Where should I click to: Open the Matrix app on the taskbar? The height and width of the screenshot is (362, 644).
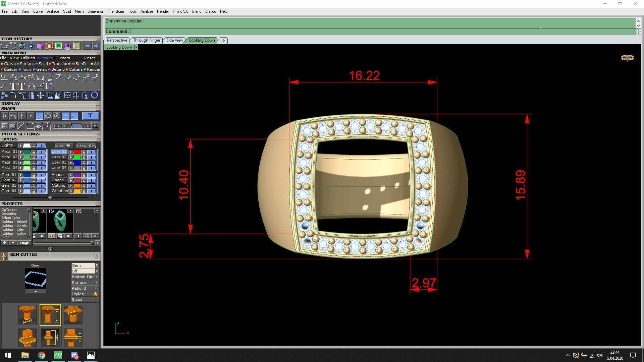click(x=58, y=355)
